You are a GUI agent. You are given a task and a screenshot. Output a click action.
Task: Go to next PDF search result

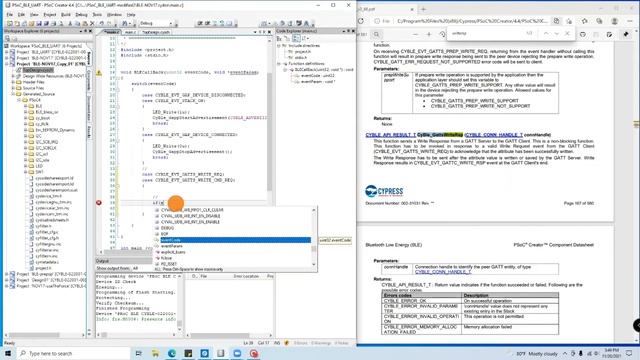(556, 33)
